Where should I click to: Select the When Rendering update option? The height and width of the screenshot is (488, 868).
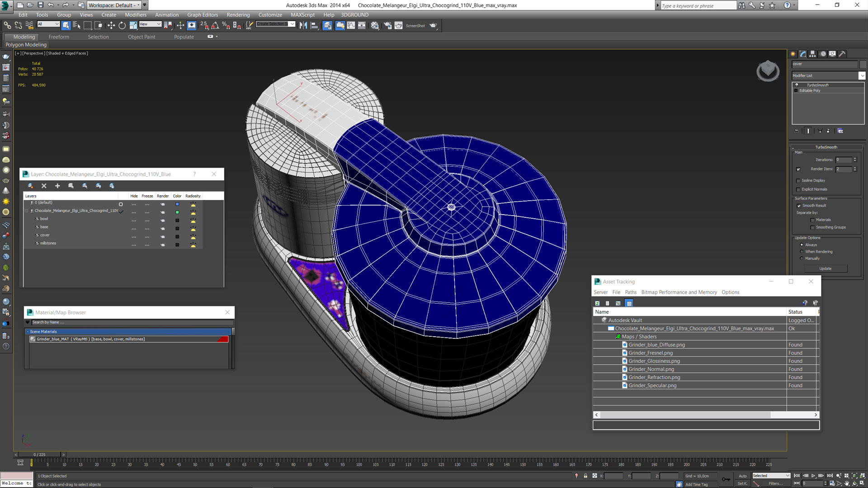802,252
